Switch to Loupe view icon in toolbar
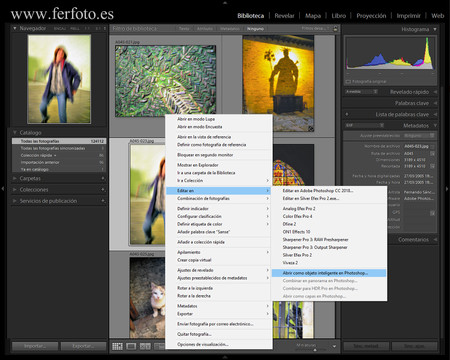The width and height of the screenshot is (450, 360). coord(131,347)
